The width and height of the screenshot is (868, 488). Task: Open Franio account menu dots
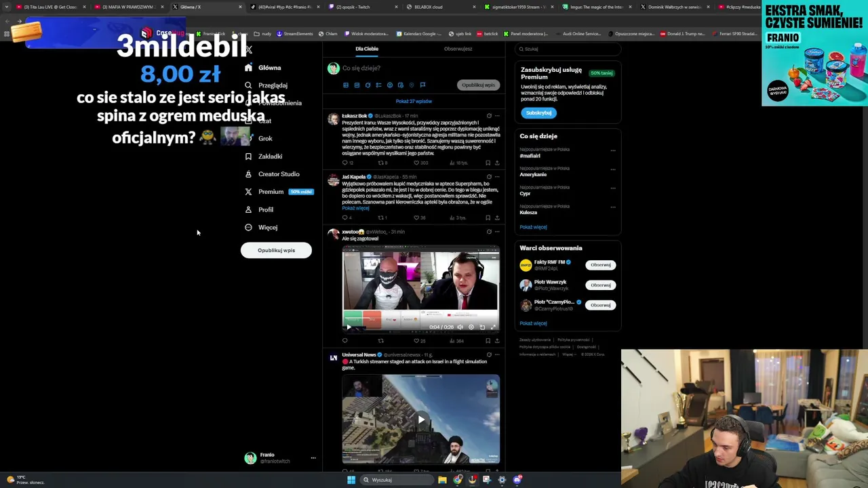[313, 458]
